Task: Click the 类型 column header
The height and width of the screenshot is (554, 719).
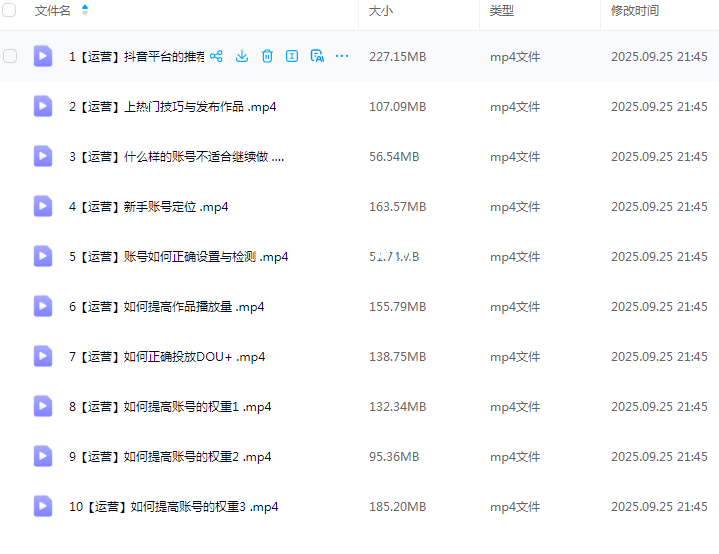Action: point(502,10)
